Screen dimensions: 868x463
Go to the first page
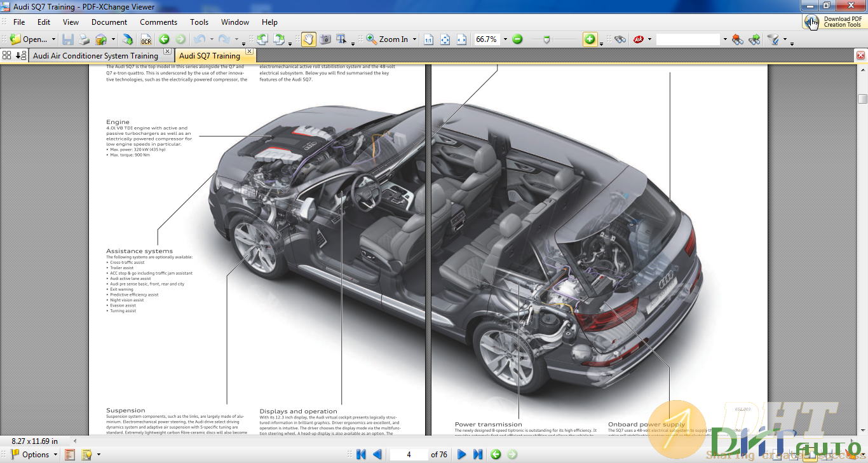tap(361, 454)
